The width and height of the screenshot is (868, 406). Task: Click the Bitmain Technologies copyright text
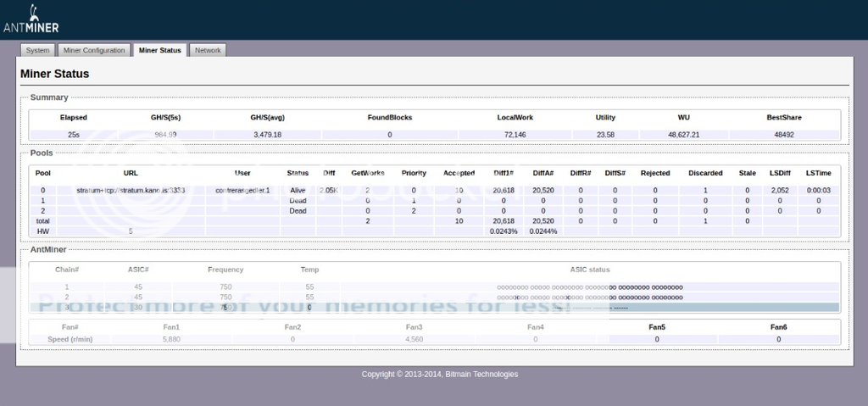point(440,375)
